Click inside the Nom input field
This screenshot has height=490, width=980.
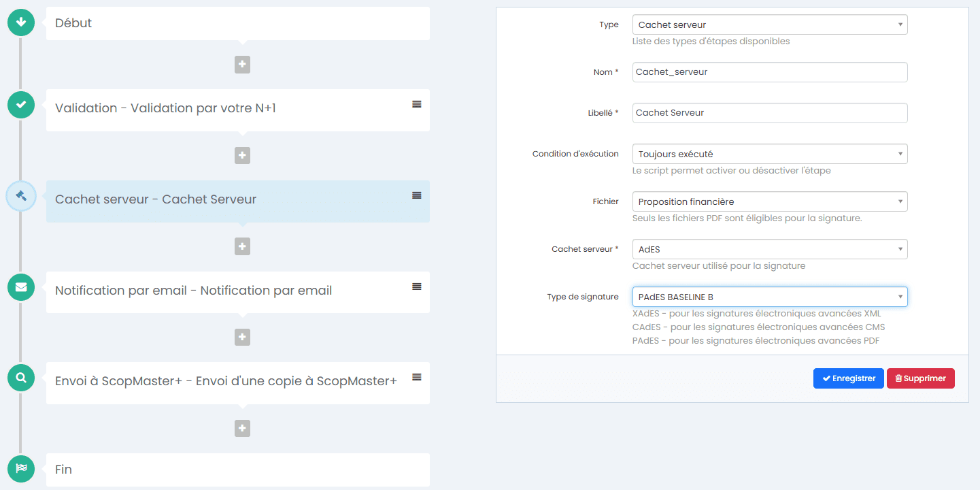click(x=769, y=71)
